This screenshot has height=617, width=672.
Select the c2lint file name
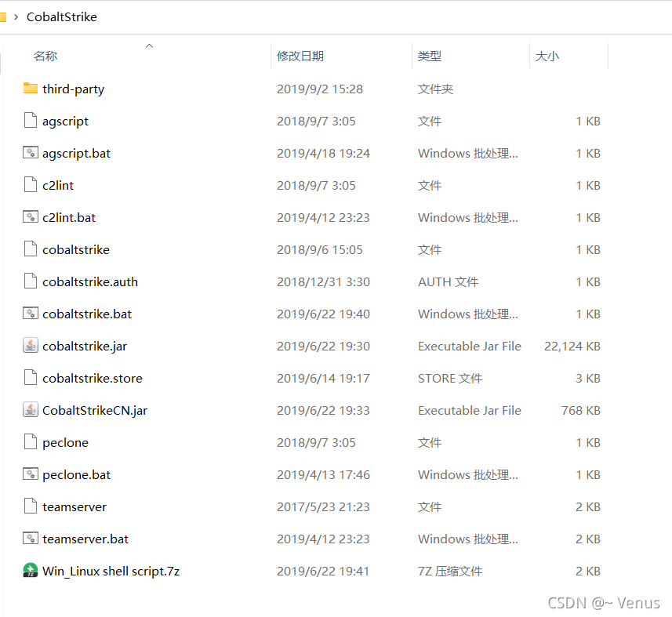click(58, 186)
